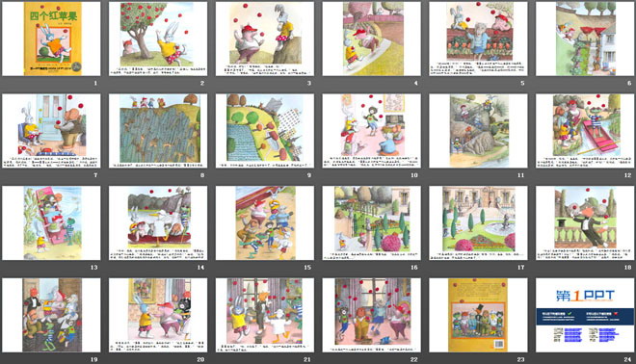
Task: Select slide 1 with the yellow book cover
Action: coord(51,39)
